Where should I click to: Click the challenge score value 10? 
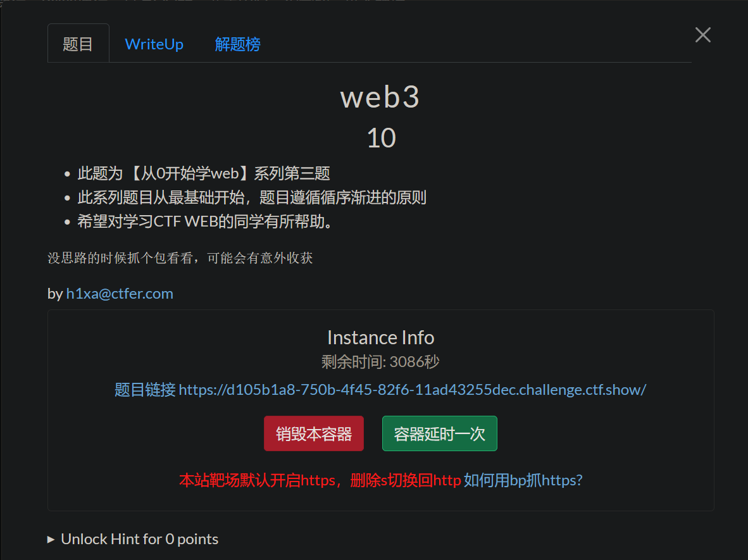(x=381, y=139)
